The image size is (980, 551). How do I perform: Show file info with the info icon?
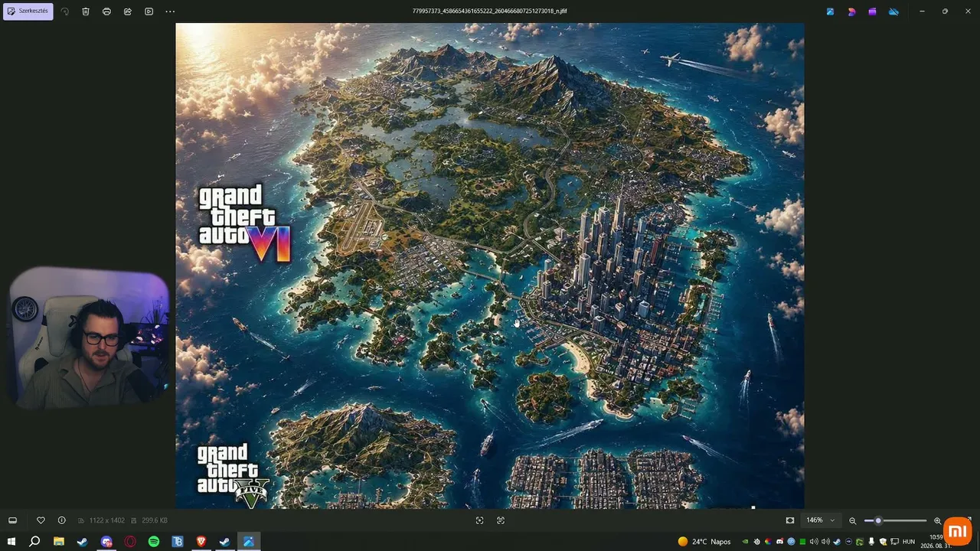coord(62,520)
